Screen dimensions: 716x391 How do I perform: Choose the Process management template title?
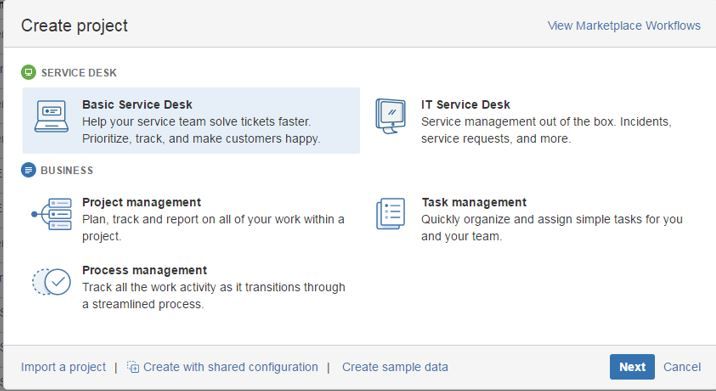tap(145, 270)
